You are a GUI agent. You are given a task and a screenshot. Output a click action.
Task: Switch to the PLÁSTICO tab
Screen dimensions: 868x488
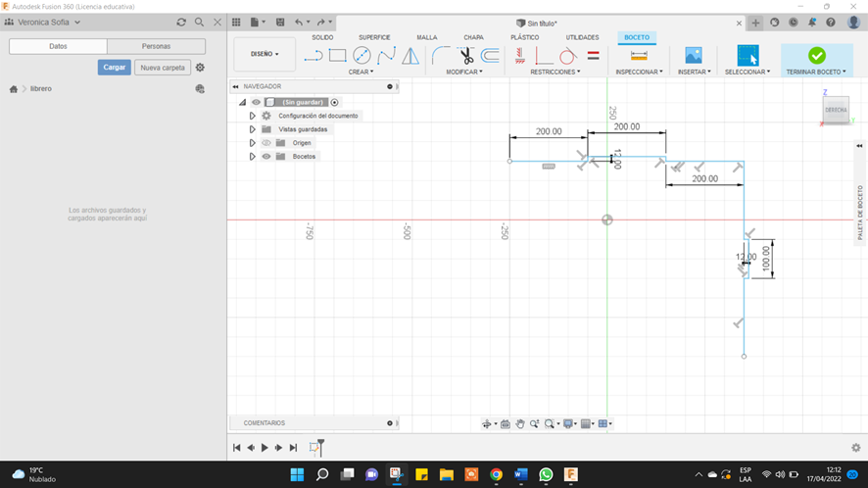[x=525, y=37]
